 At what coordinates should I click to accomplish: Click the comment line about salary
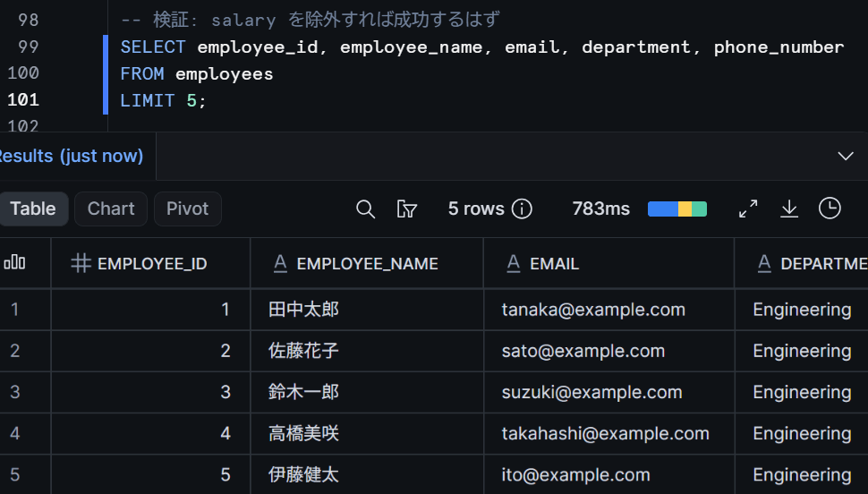(310, 20)
